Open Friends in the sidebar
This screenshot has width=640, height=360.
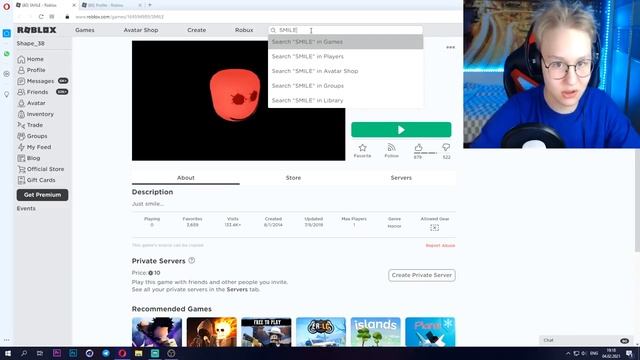(x=33, y=92)
